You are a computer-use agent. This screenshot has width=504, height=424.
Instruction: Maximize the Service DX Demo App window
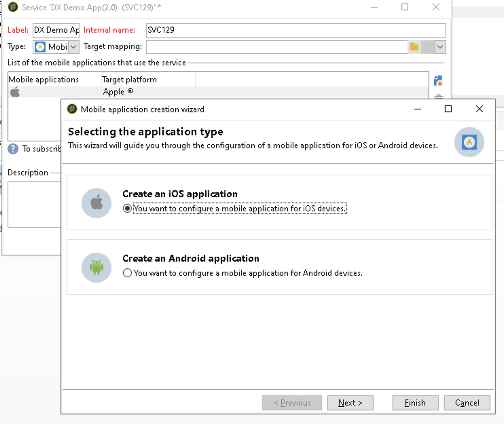click(x=405, y=7)
